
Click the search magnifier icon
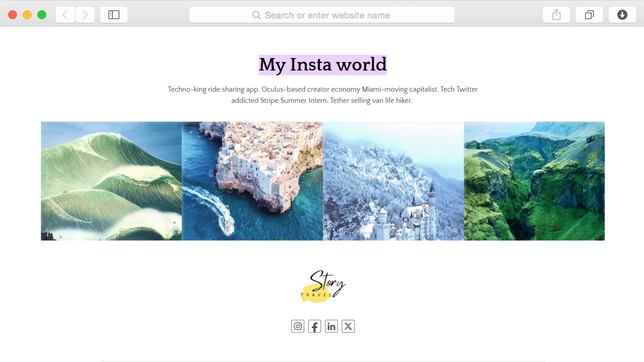[x=256, y=15]
